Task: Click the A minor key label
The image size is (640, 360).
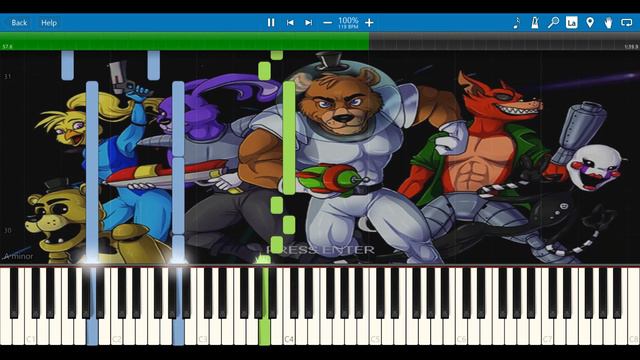Action: pos(18,256)
